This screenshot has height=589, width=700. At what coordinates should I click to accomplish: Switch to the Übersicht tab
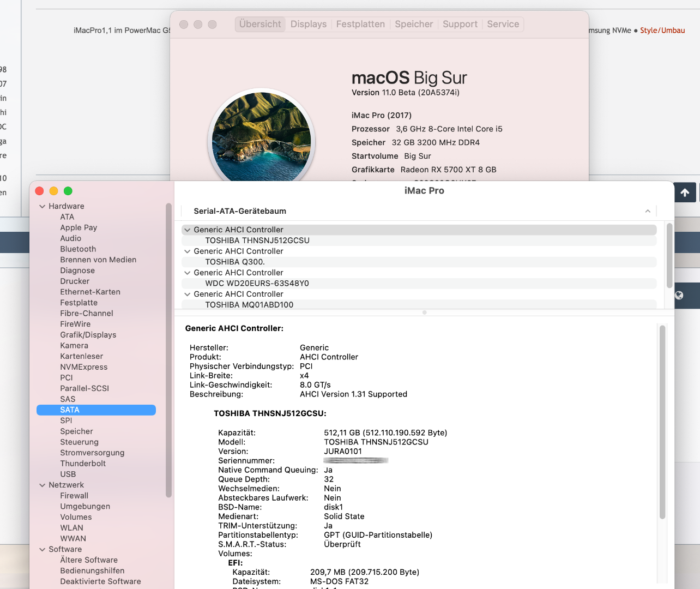point(260,24)
